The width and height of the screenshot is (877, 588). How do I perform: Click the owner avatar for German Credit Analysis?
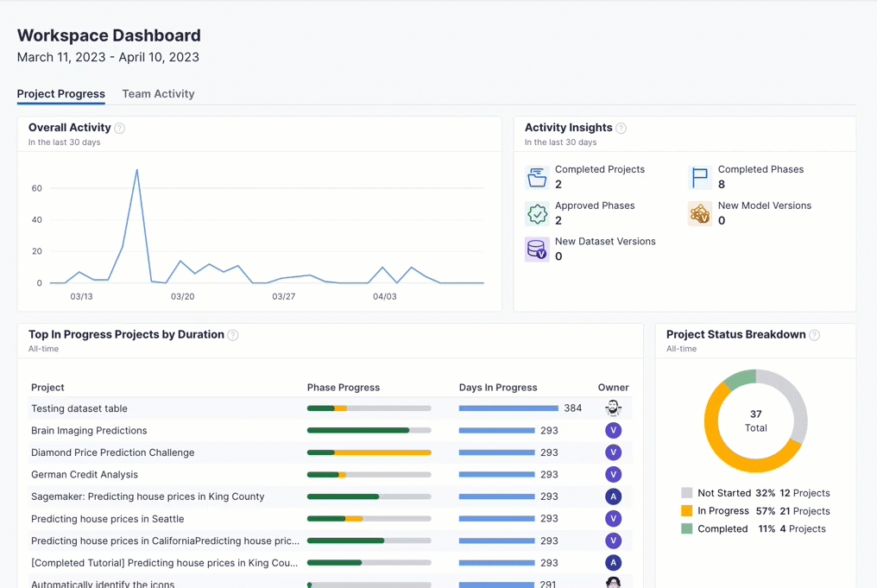pos(613,475)
